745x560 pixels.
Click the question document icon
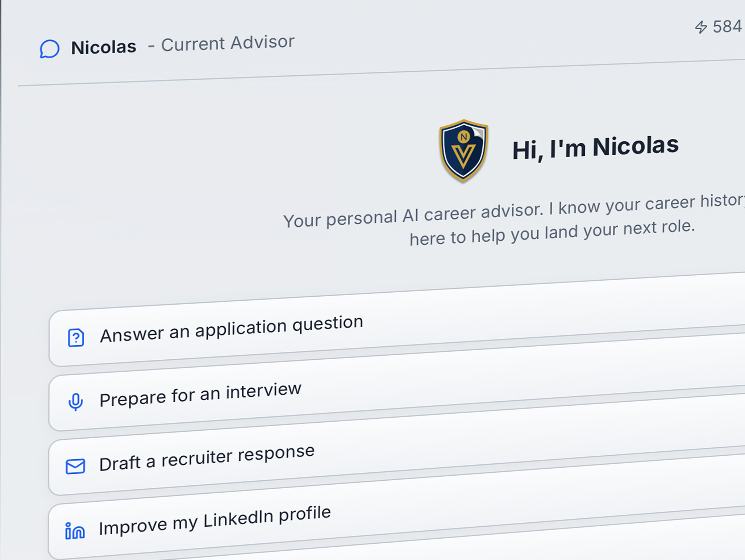click(76, 338)
